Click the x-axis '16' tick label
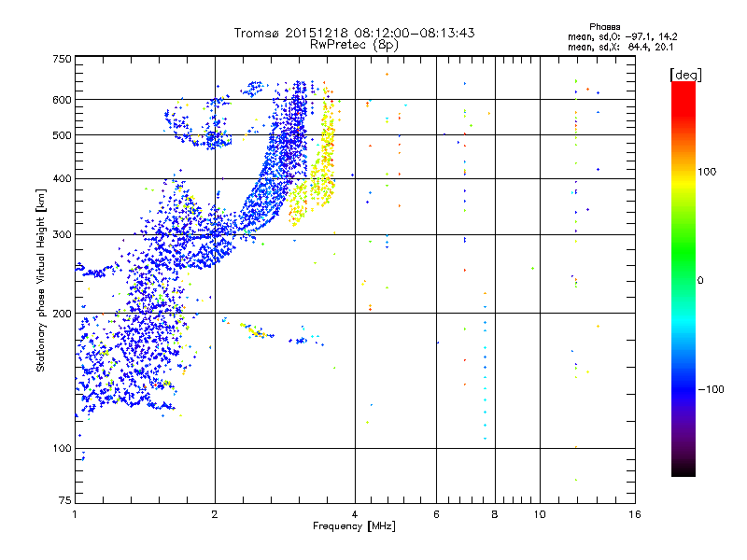 click(x=635, y=514)
